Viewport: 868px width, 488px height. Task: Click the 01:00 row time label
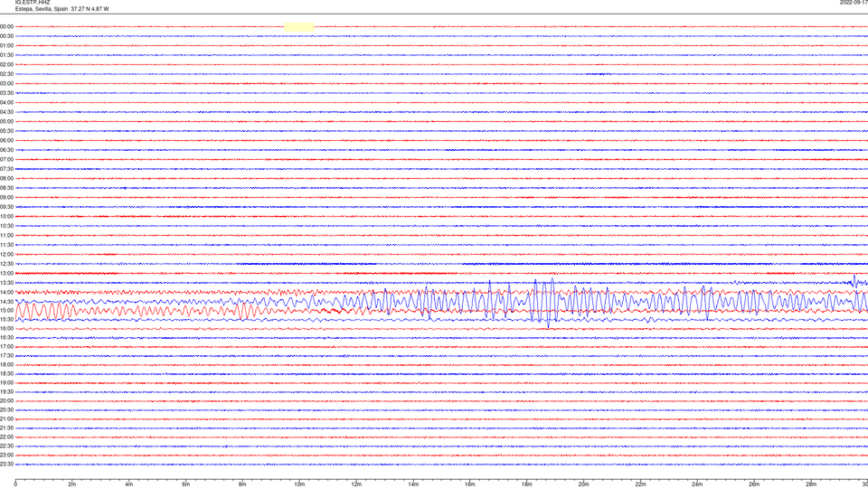pos(6,46)
